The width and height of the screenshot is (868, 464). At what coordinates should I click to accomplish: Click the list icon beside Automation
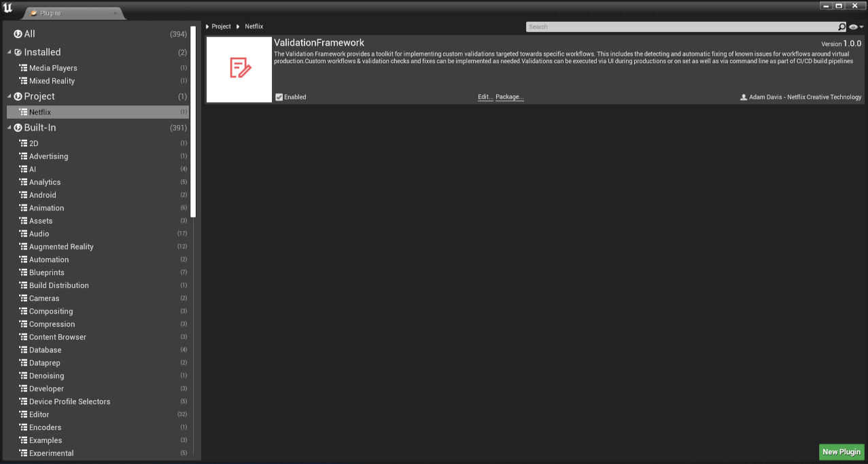[x=23, y=260]
